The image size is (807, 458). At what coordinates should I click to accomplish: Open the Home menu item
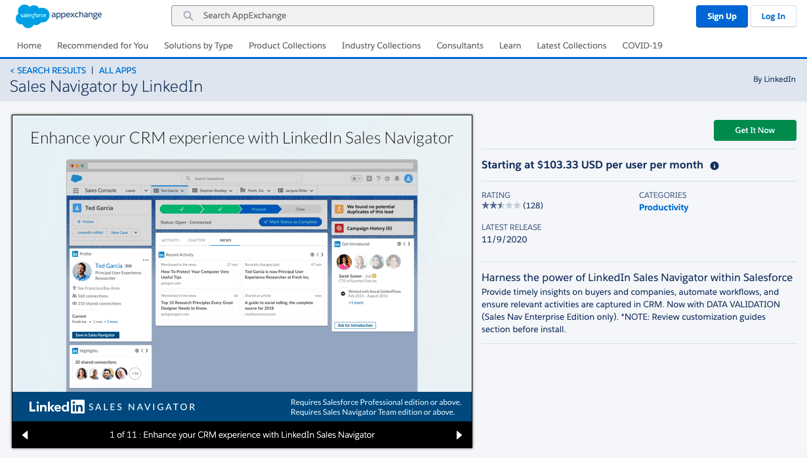tap(29, 45)
